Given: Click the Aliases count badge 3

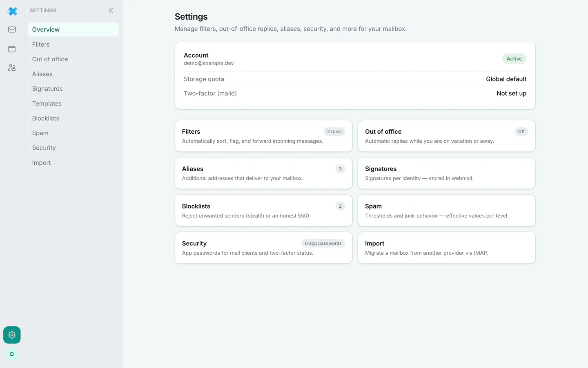Looking at the screenshot, I should (x=340, y=169).
